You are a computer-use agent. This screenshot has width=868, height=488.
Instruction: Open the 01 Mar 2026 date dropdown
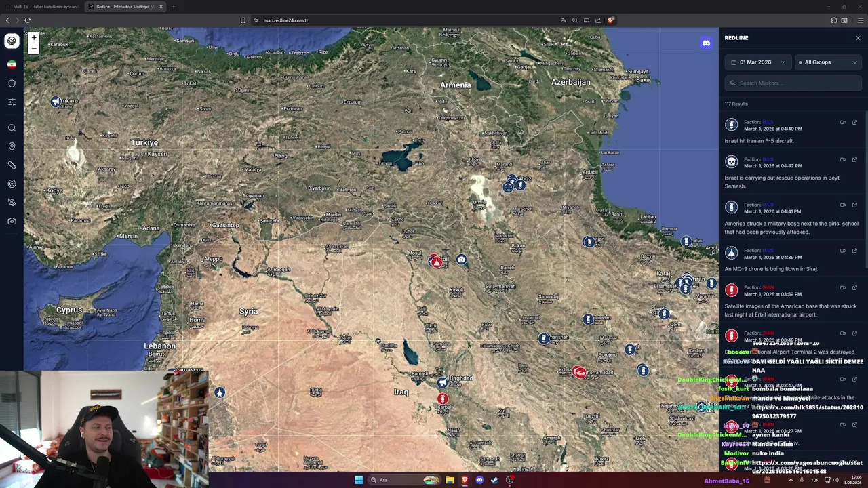click(x=757, y=62)
